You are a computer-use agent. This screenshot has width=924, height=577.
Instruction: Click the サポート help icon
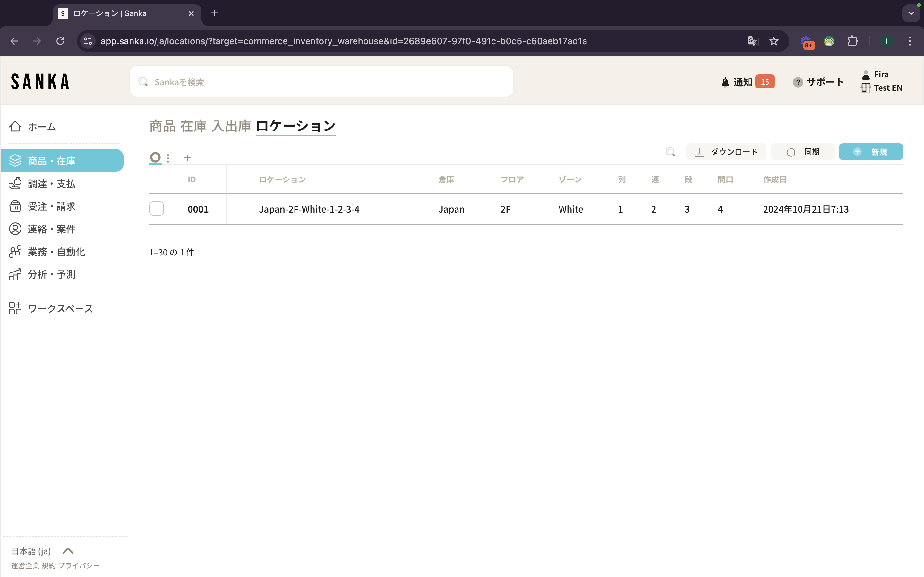[798, 82]
